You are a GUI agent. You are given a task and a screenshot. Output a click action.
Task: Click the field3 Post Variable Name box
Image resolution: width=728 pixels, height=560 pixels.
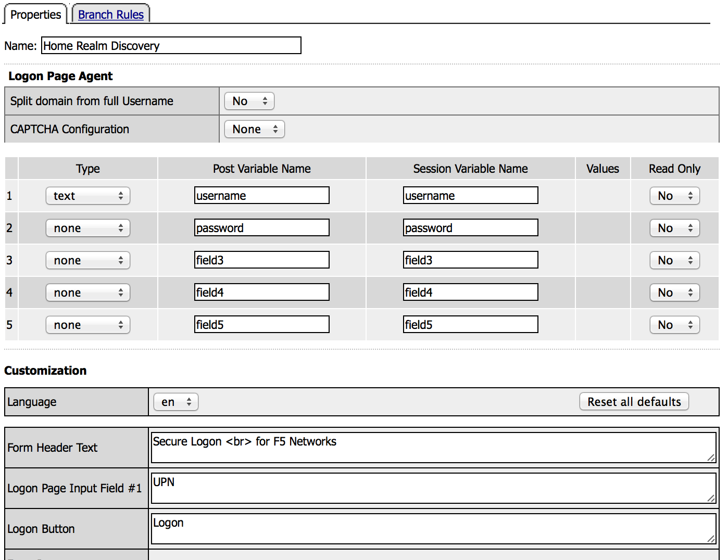(x=261, y=260)
